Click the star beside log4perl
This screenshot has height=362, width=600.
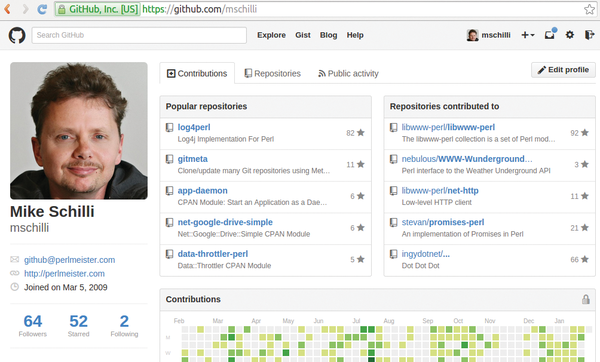pos(360,133)
